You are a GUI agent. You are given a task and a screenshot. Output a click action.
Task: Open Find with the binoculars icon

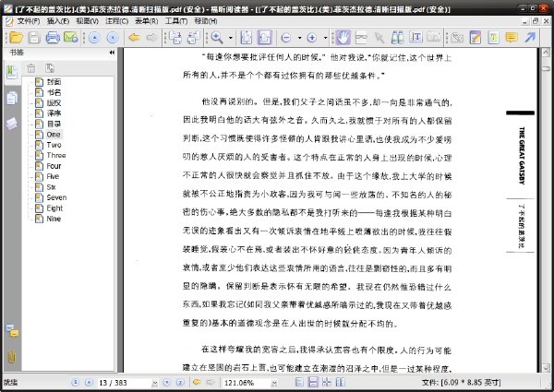[397, 37]
